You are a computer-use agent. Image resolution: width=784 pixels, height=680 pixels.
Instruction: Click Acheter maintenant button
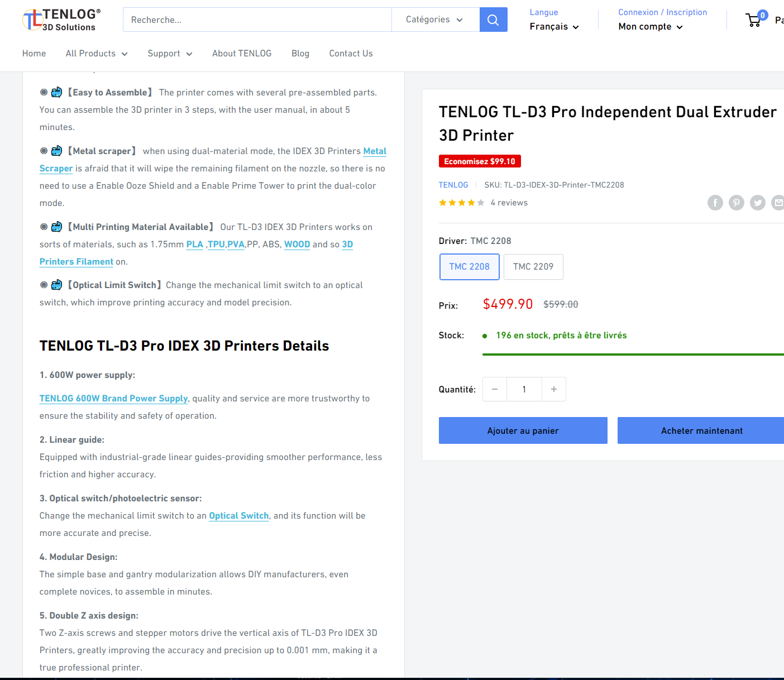[x=701, y=430]
